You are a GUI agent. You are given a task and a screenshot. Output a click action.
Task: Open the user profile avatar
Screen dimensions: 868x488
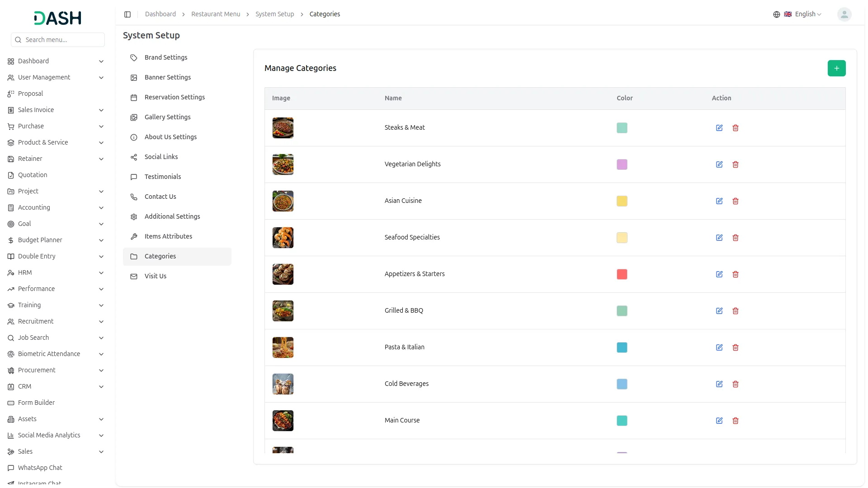tap(844, 14)
